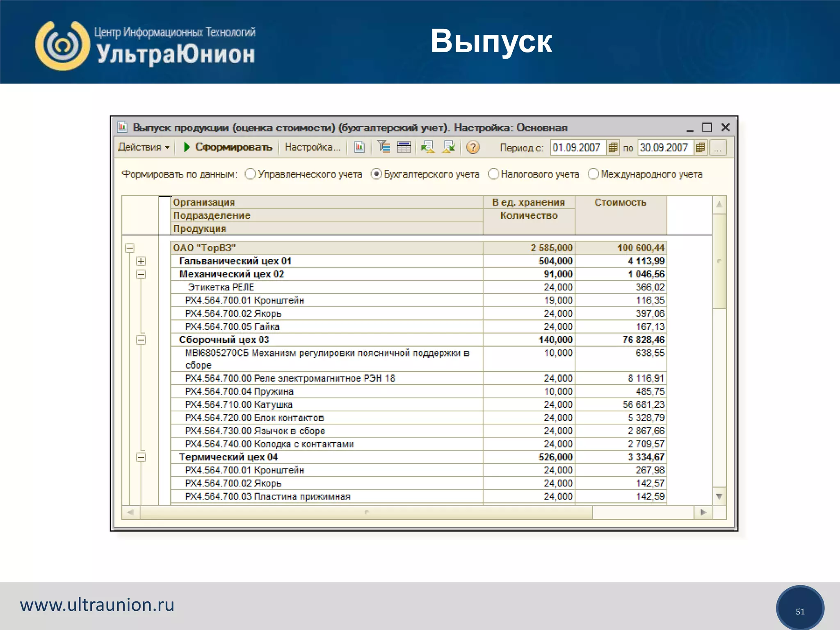
Task: Click the Организация column header
Action: coord(326,202)
